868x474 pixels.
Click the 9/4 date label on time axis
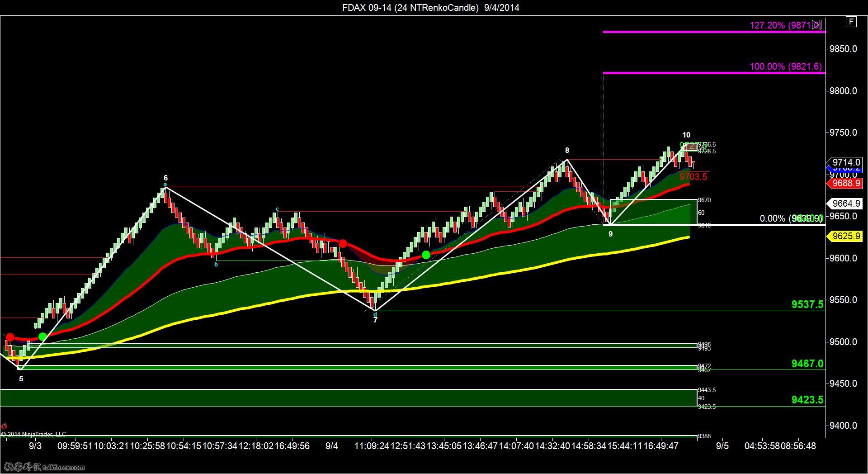pyautogui.click(x=332, y=446)
